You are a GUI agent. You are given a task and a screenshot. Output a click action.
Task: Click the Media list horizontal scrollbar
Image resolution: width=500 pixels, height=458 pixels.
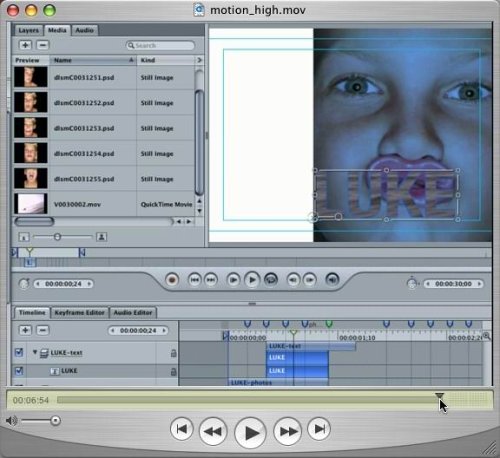coord(34,221)
